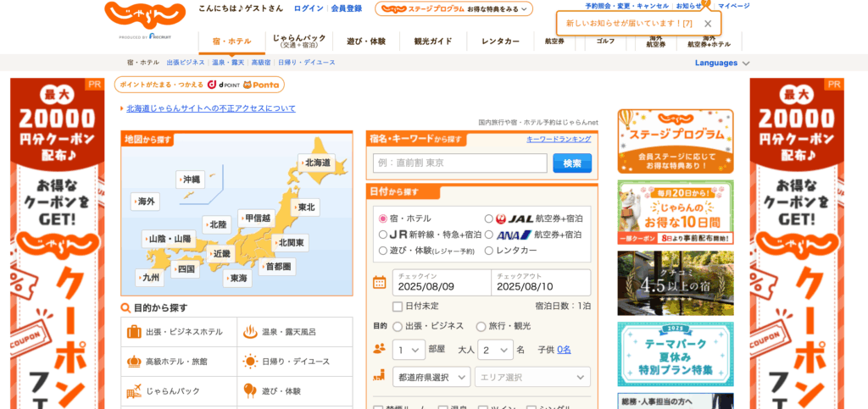868x409 pixels.
Task: Open the 北海道じゃらんサイト unauthorized access notice
Action: tap(211, 108)
